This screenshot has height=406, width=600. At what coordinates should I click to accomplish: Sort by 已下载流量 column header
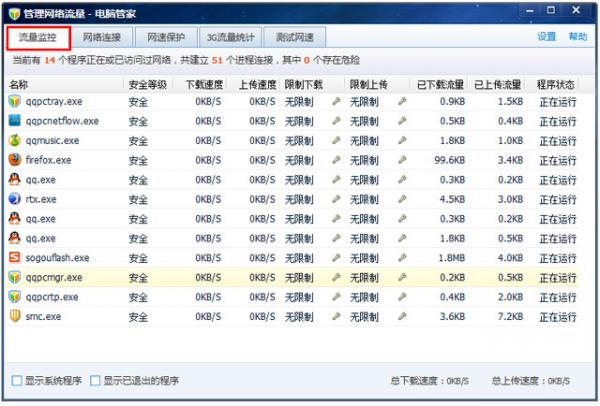click(440, 84)
